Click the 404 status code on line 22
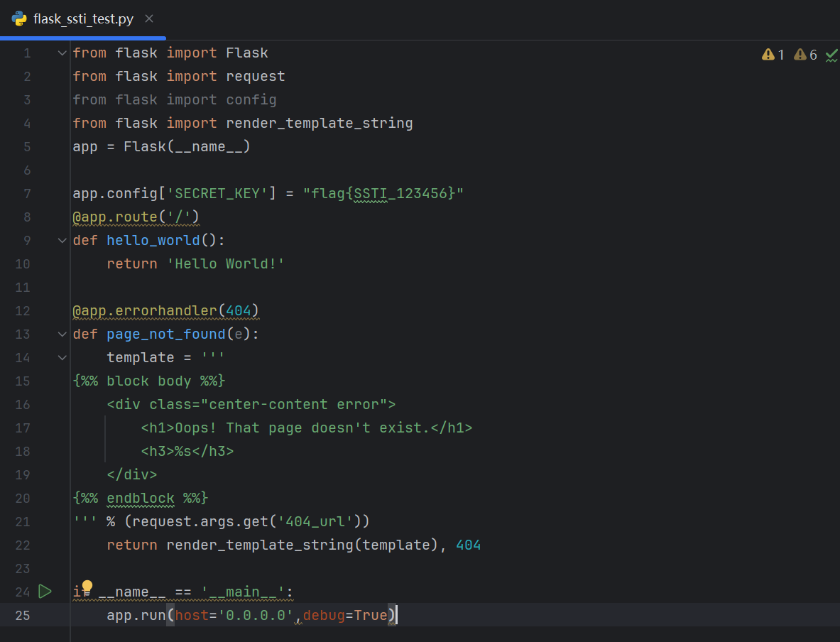The image size is (840, 642). [468, 545]
